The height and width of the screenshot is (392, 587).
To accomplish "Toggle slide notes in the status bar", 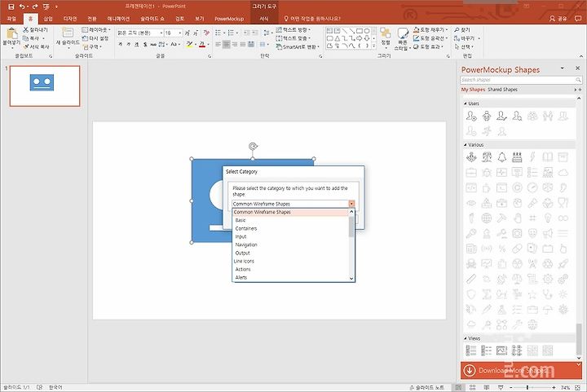I will coord(427,387).
